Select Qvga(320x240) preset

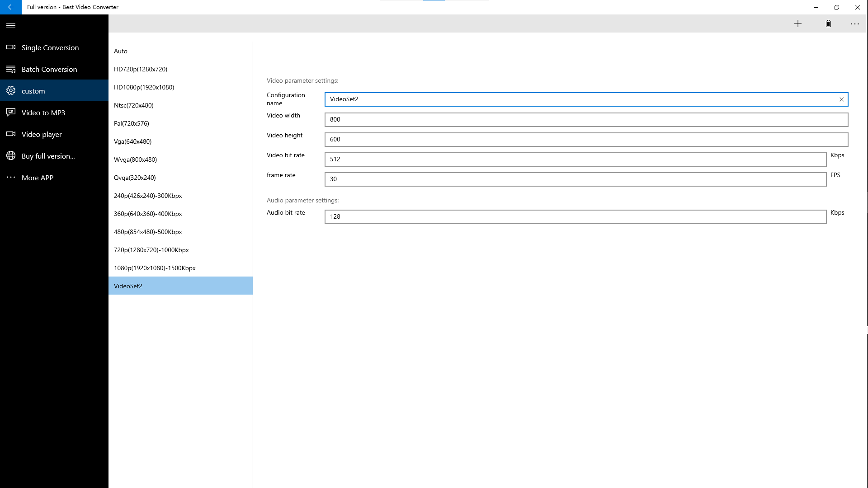click(180, 178)
